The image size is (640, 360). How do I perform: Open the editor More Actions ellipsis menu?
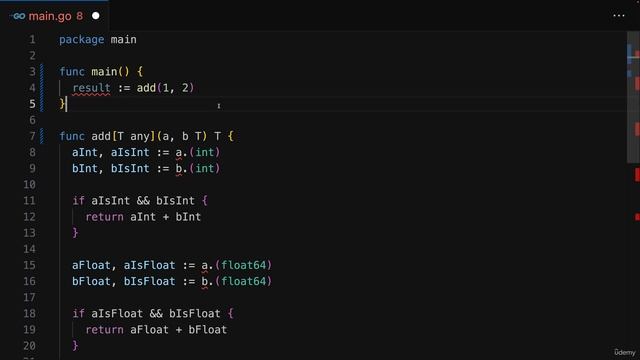[619, 16]
